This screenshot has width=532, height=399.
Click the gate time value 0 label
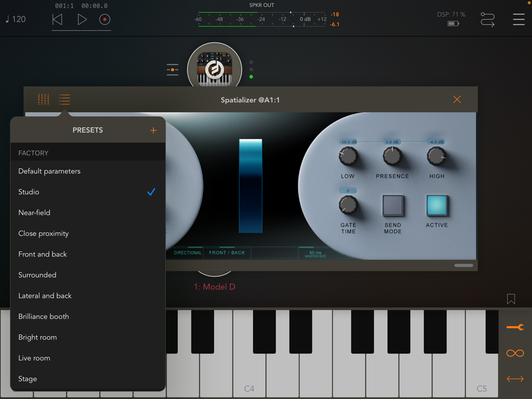pos(348,190)
